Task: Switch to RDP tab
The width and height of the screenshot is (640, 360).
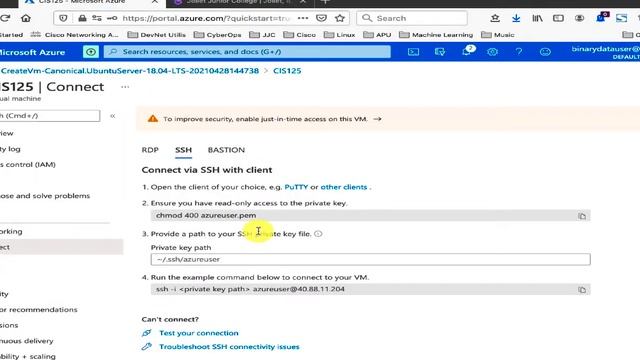Action: (x=150, y=150)
